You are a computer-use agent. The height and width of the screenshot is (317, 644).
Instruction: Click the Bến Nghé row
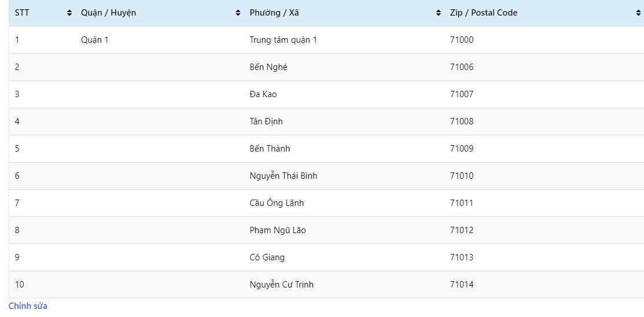point(326,67)
